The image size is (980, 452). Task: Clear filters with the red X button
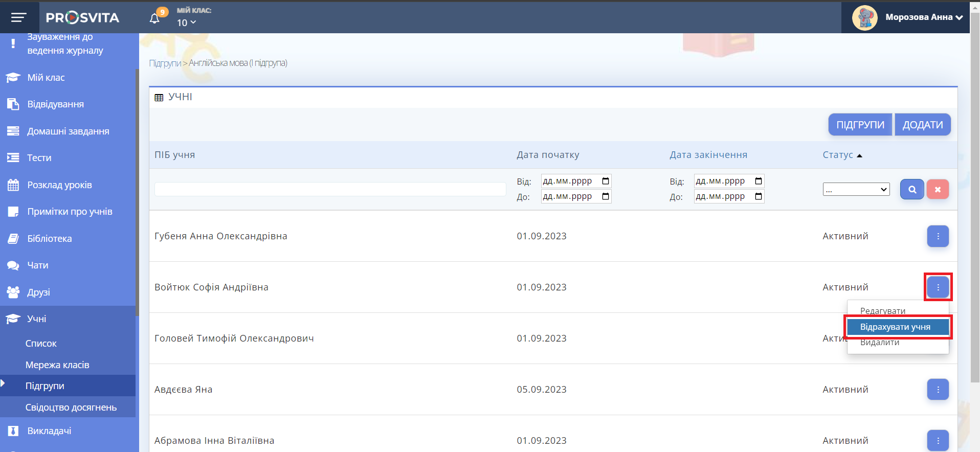[937, 189]
